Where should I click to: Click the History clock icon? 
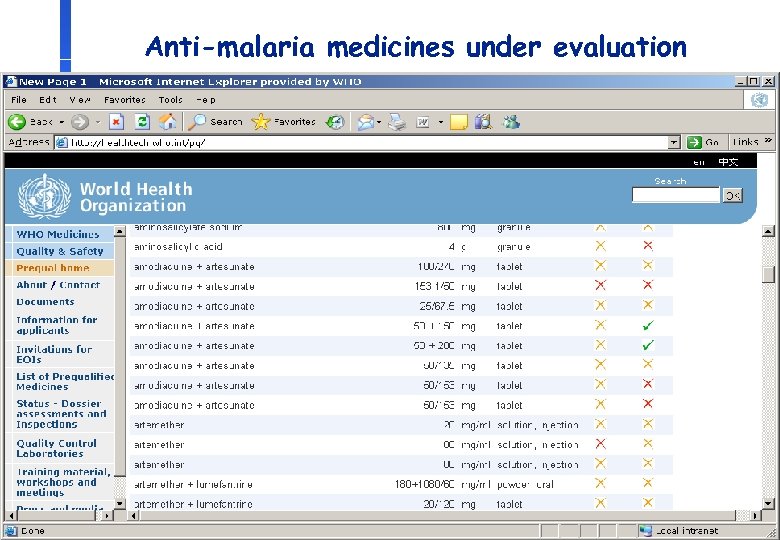coord(335,122)
